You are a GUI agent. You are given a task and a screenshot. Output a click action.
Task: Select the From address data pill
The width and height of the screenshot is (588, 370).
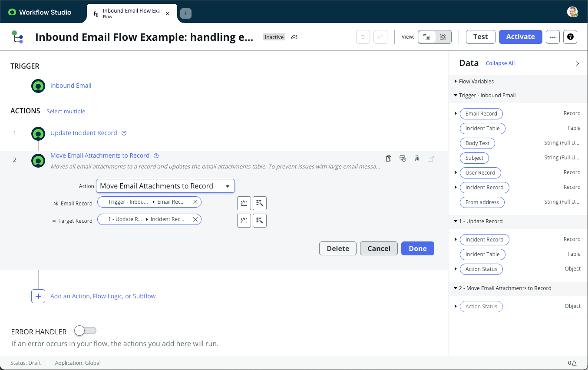coord(482,202)
